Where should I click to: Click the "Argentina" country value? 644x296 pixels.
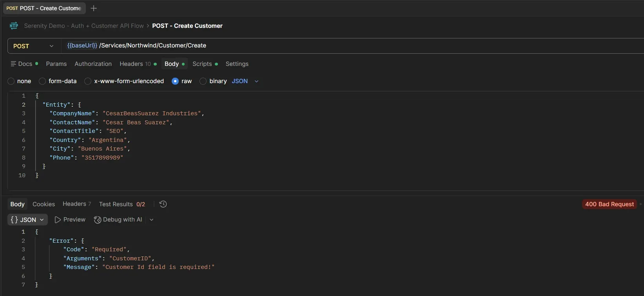[x=108, y=140]
